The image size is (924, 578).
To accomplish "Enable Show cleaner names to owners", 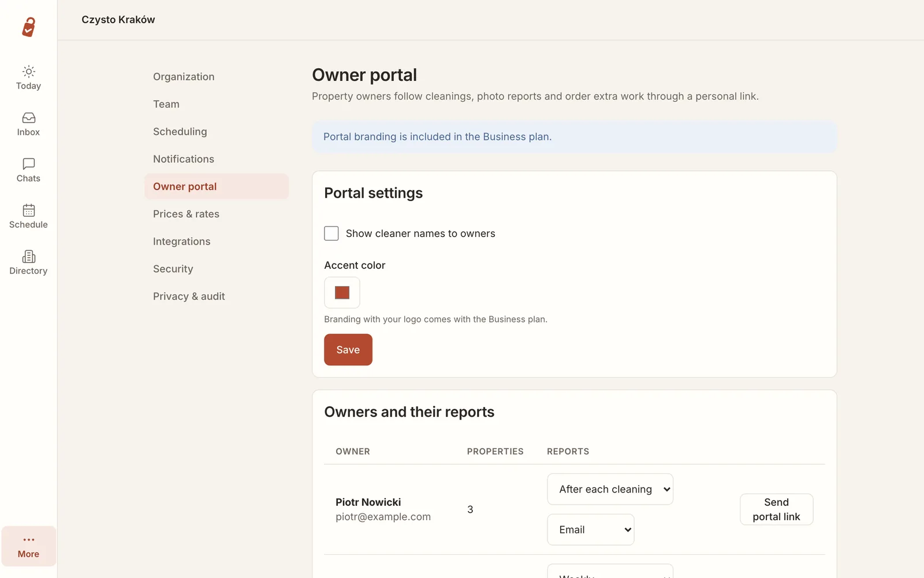I will coord(331,234).
